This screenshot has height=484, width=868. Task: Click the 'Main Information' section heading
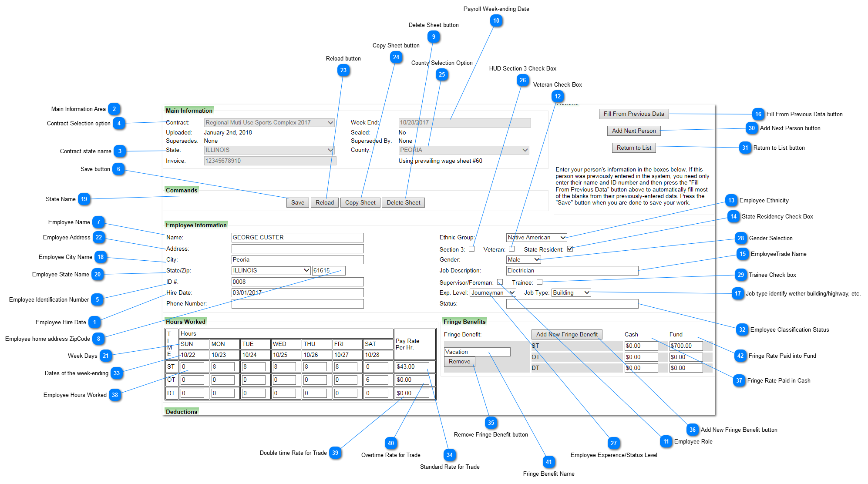[x=189, y=111]
